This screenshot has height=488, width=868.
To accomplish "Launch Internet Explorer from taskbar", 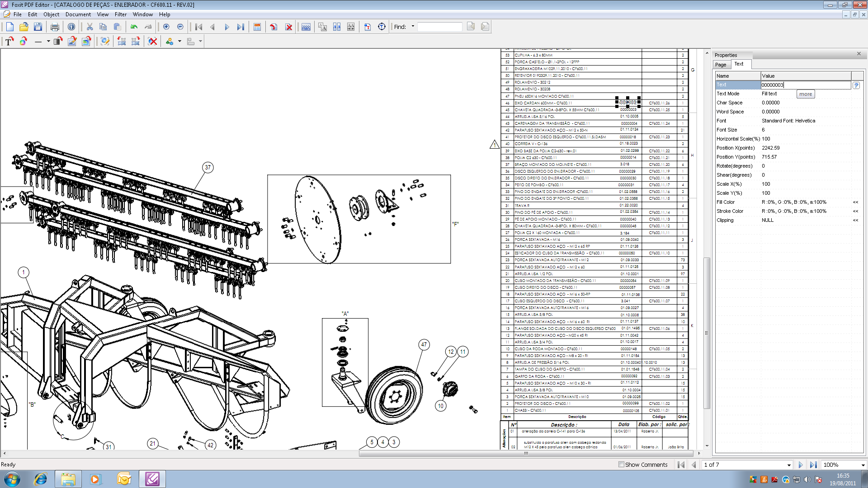I will point(41,479).
